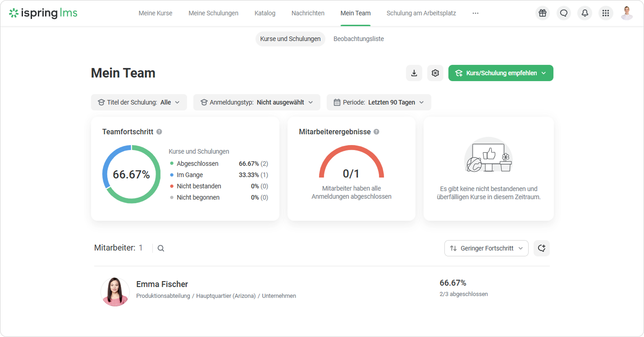
Task: Click Teamfortschritt help question mark
Action: 159,132
